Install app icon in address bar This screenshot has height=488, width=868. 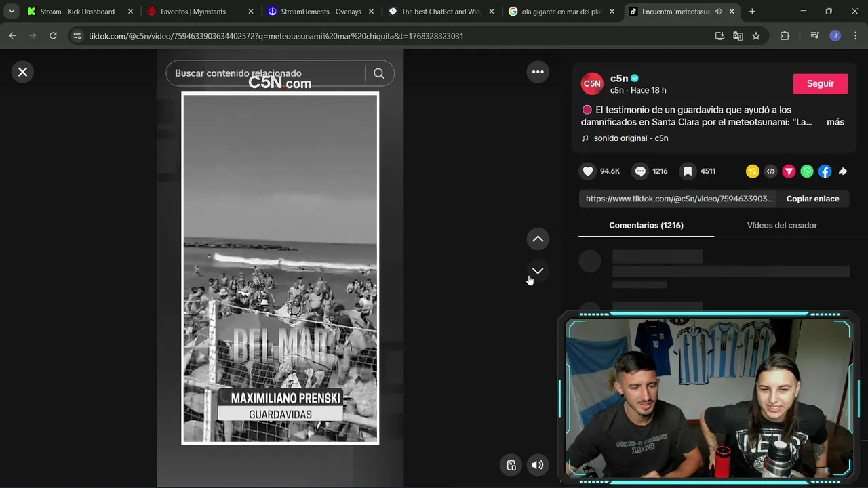point(719,36)
